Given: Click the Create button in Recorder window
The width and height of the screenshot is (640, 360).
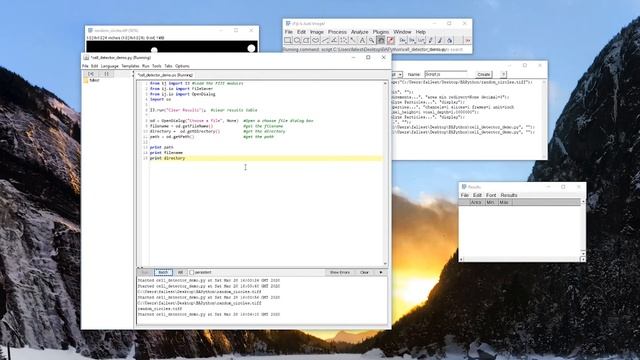Looking at the screenshot, I should (x=484, y=74).
